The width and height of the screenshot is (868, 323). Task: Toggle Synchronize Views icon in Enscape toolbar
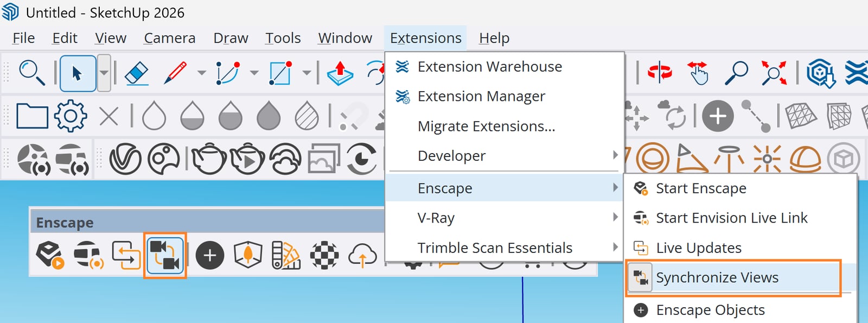pos(165,256)
